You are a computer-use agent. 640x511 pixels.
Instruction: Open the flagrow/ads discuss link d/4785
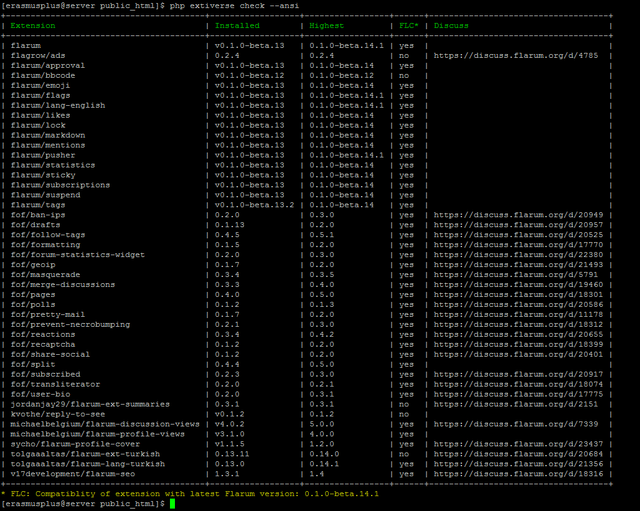point(516,56)
